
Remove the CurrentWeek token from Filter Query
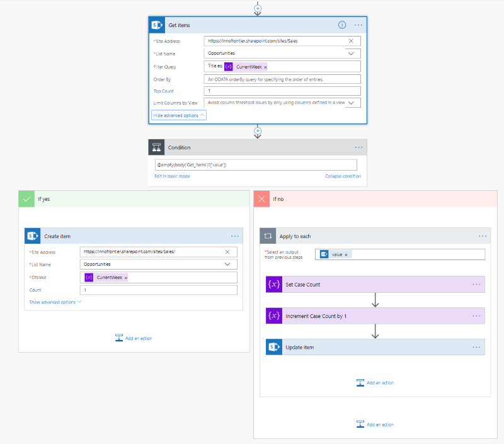pyautogui.click(x=265, y=67)
